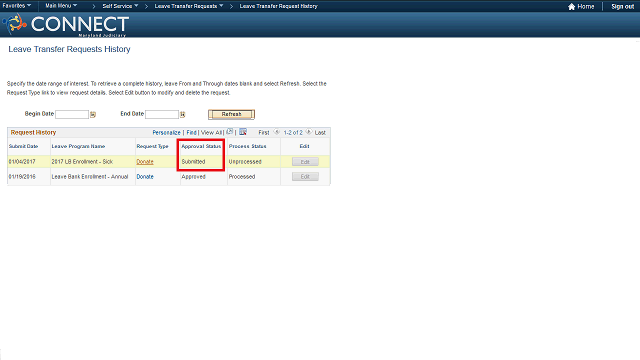Open the Favorites dropdown menu
The width and height of the screenshot is (640, 360).
17,6
